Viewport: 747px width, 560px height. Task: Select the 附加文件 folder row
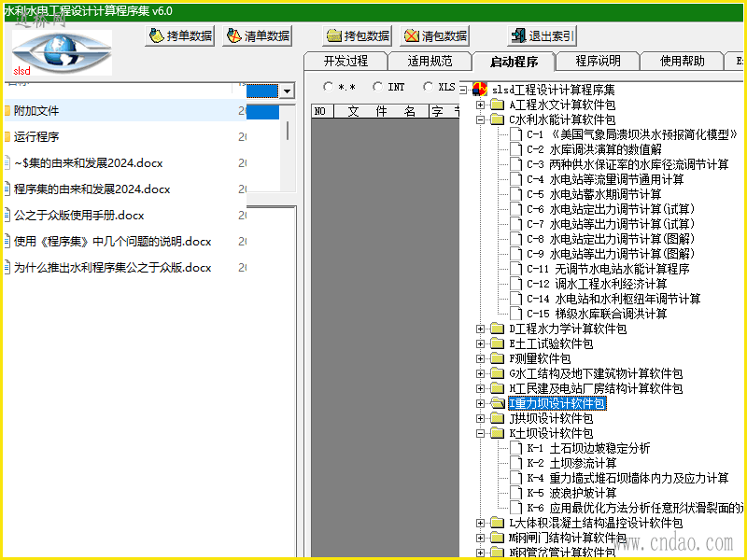pos(125,110)
